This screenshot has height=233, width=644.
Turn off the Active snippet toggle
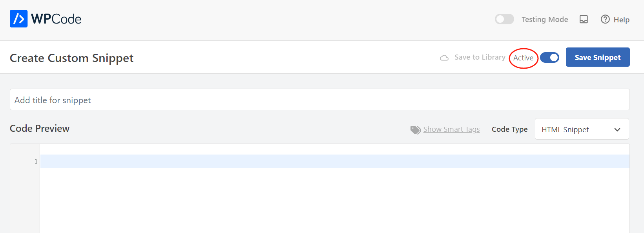[549, 58]
